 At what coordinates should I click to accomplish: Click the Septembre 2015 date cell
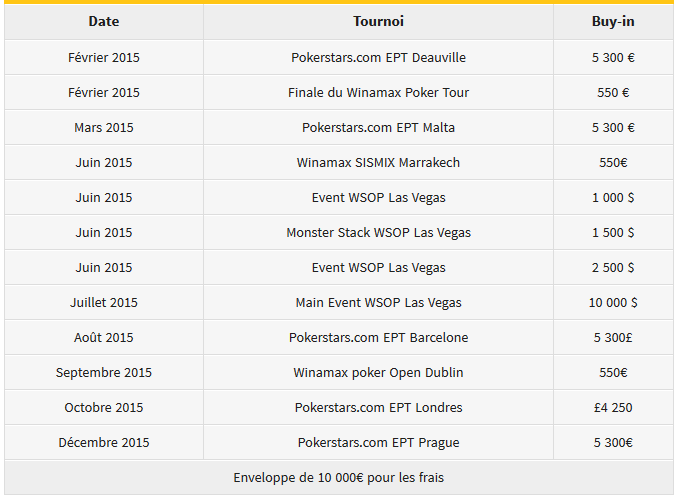pos(104,372)
